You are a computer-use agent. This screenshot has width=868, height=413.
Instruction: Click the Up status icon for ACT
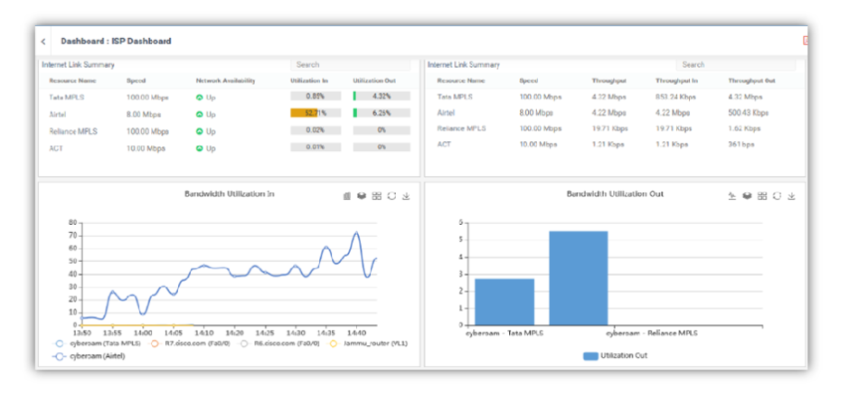(x=199, y=148)
